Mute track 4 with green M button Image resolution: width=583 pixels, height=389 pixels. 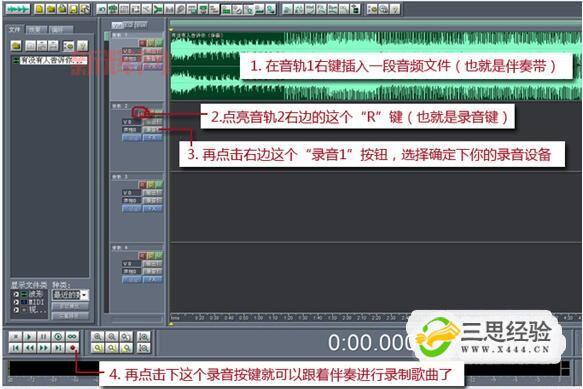(x=159, y=255)
